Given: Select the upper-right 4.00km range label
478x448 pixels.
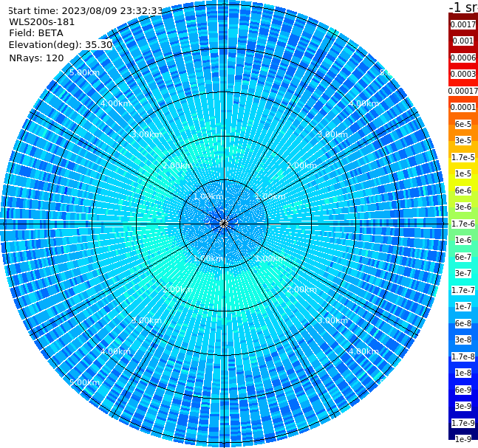Looking at the screenshot, I should click(x=363, y=103).
